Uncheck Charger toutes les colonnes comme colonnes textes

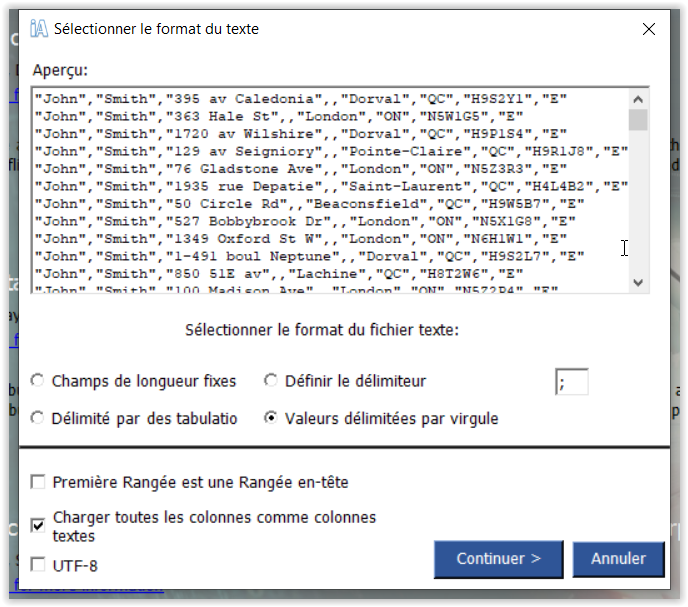tap(38, 525)
